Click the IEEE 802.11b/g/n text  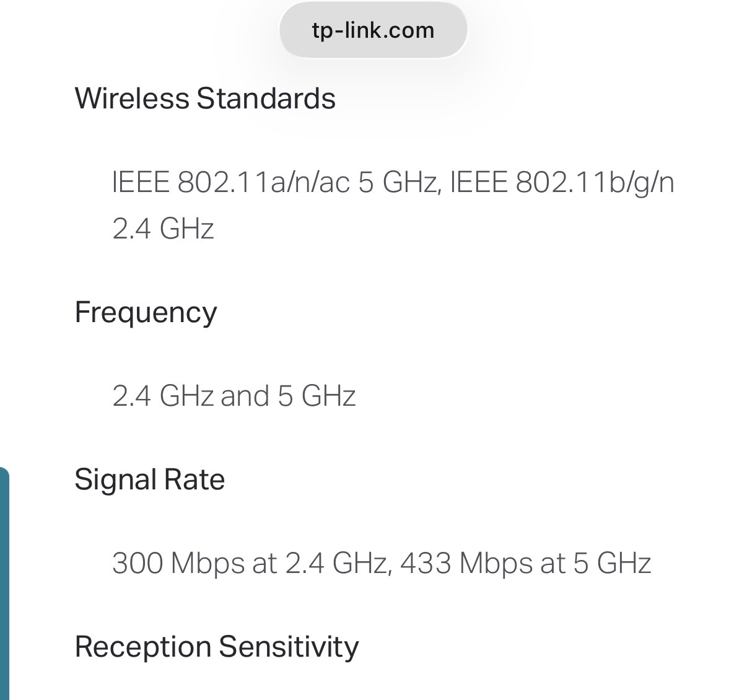(562, 182)
